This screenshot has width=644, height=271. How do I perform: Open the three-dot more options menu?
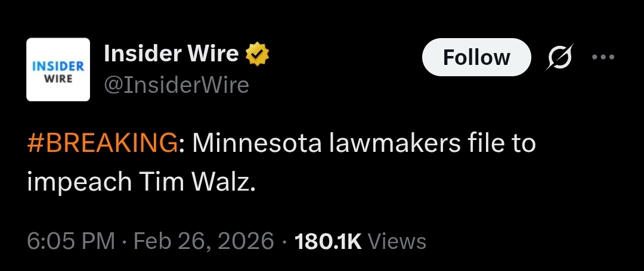[x=603, y=57]
